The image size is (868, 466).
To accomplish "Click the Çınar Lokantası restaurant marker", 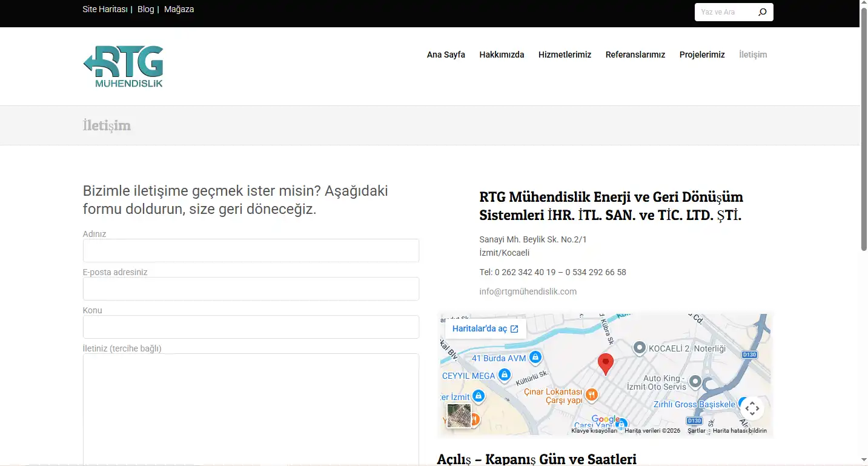I will 592,395.
